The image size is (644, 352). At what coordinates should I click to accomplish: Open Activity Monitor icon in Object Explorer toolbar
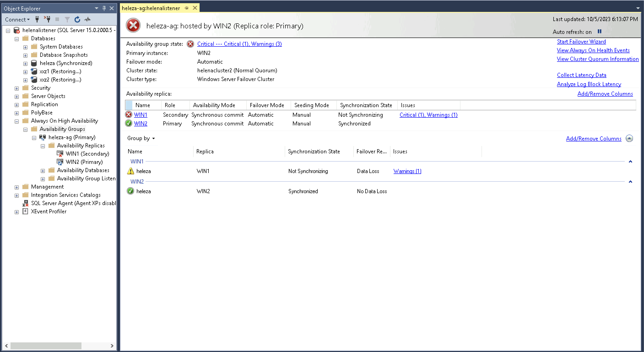coord(87,19)
